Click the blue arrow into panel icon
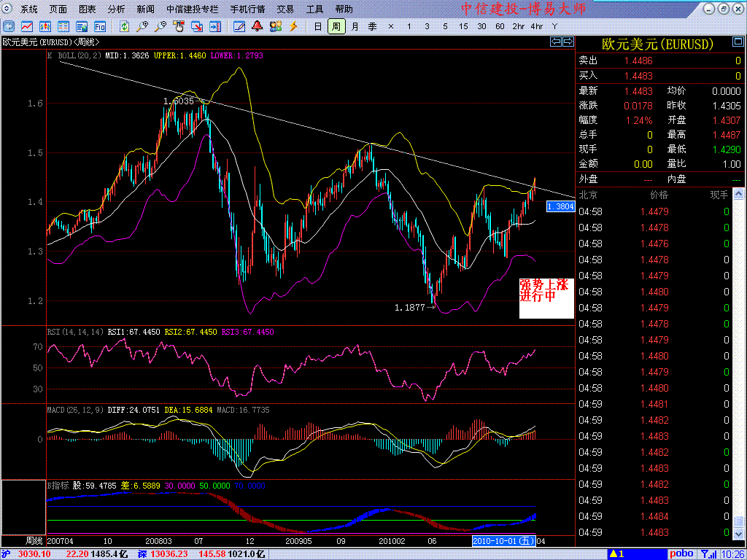The width and height of the screenshot is (747, 560). tap(215, 26)
